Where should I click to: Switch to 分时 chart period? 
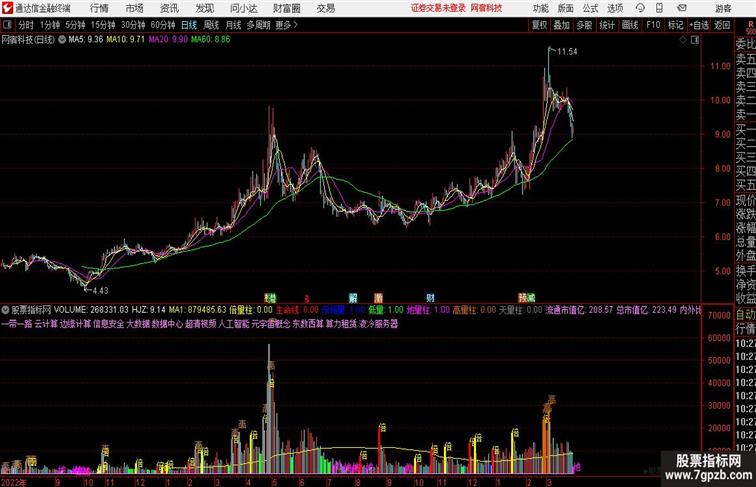click(x=26, y=25)
